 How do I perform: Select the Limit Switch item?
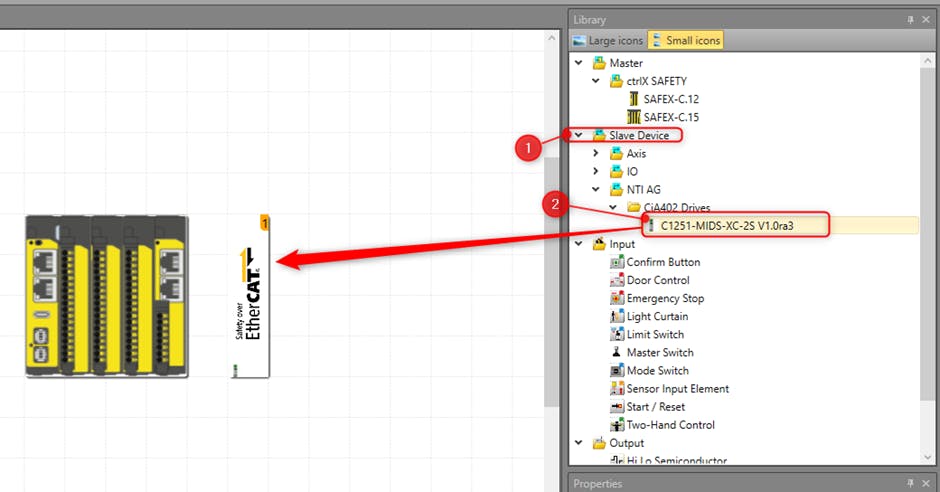[x=655, y=334]
